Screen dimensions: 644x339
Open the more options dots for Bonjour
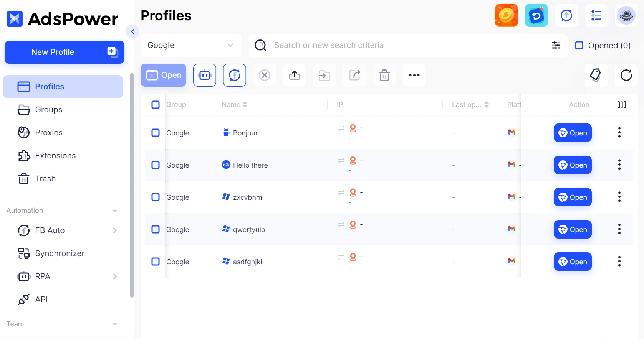(619, 133)
